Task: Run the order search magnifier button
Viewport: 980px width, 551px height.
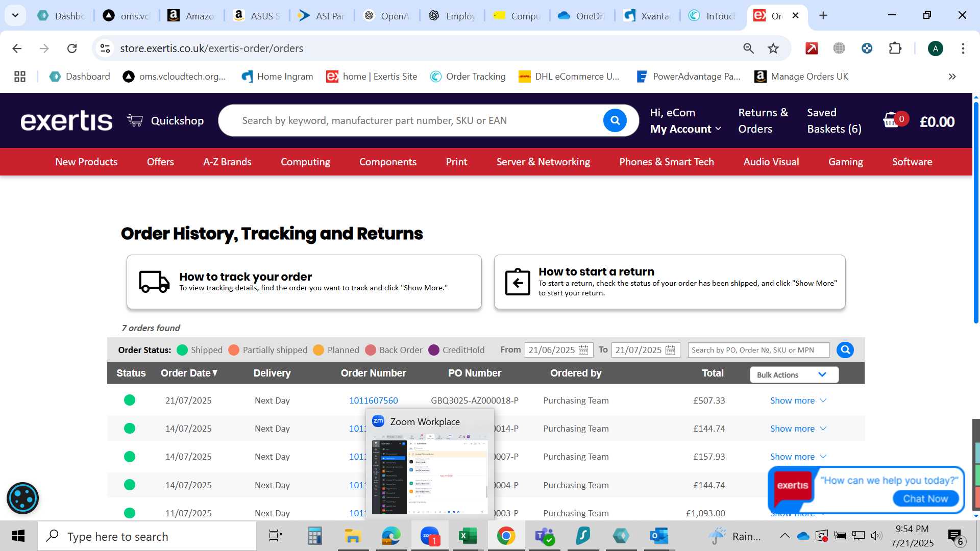Action: (x=845, y=350)
